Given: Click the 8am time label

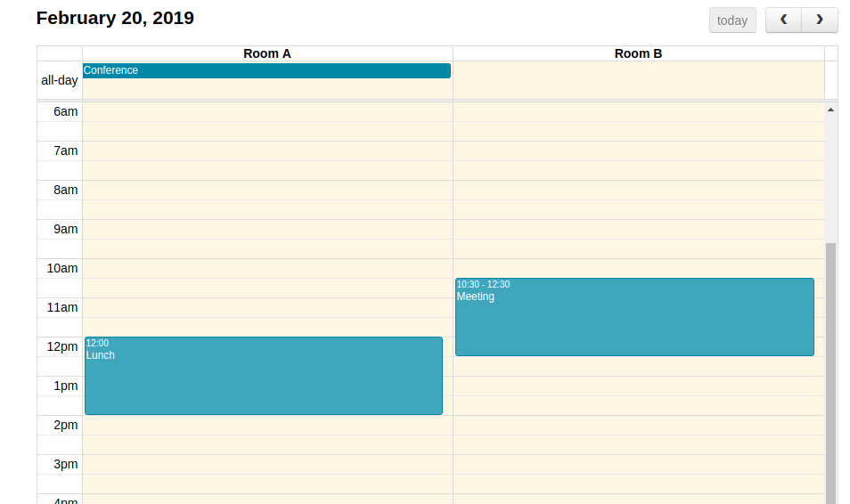Looking at the screenshot, I should (66, 190).
